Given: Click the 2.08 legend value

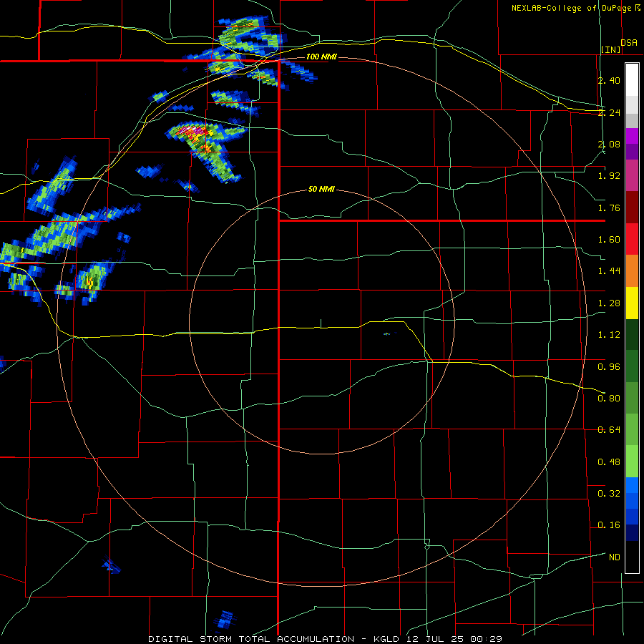Looking at the screenshot, I should pos(609,144).
